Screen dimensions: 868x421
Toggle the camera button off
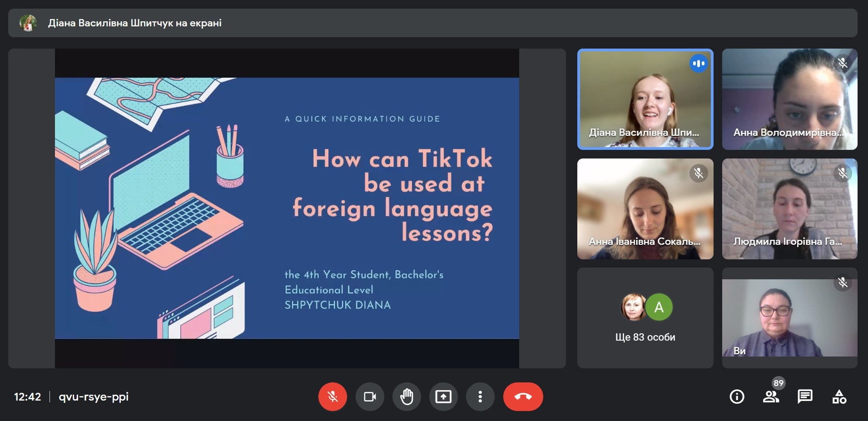(370, 396)
